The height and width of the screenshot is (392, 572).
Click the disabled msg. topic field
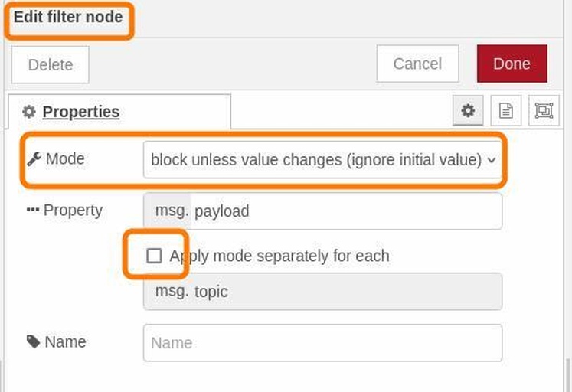pos(322,292)
